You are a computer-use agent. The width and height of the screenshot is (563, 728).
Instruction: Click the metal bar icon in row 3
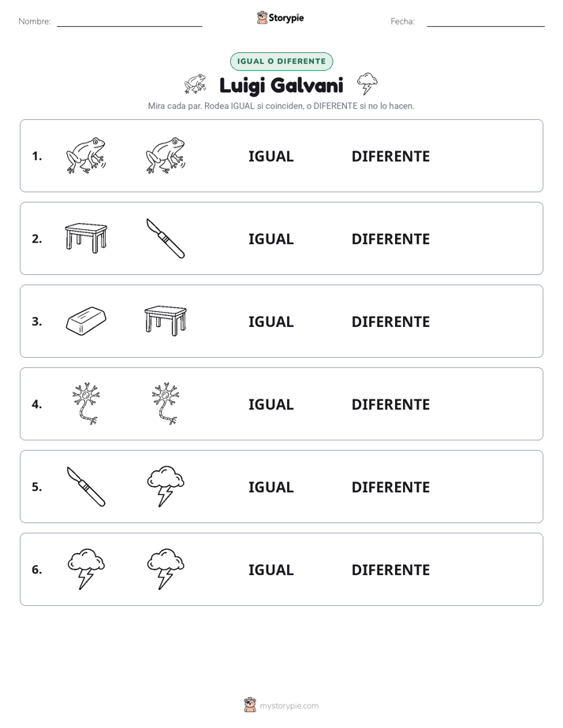(x=86, y=321)
